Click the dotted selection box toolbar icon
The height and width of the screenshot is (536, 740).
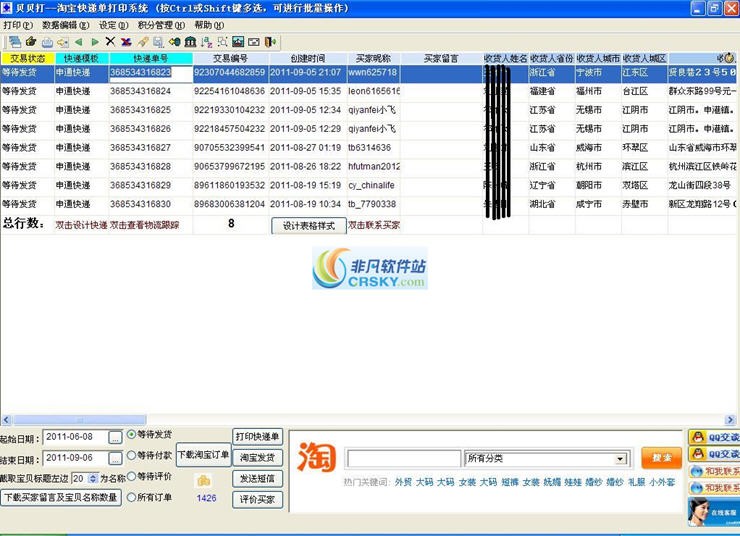pos(222,42)
